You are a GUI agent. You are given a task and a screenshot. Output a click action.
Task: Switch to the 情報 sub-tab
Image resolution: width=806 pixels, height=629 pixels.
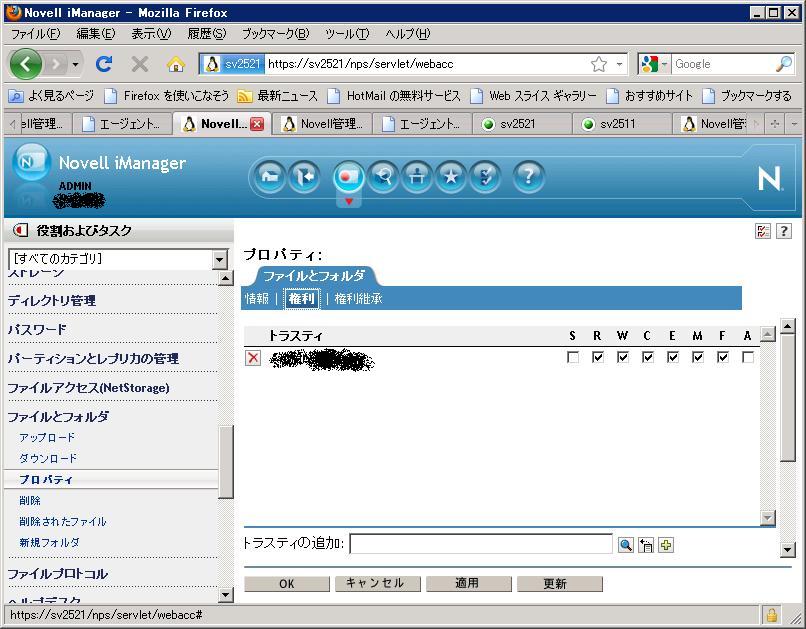[257, 299]
